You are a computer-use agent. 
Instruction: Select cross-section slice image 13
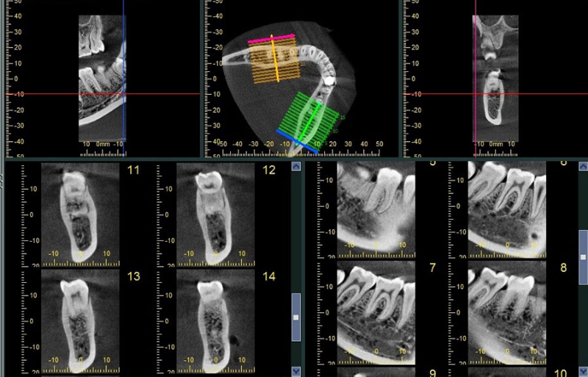(x=80, y=320)
